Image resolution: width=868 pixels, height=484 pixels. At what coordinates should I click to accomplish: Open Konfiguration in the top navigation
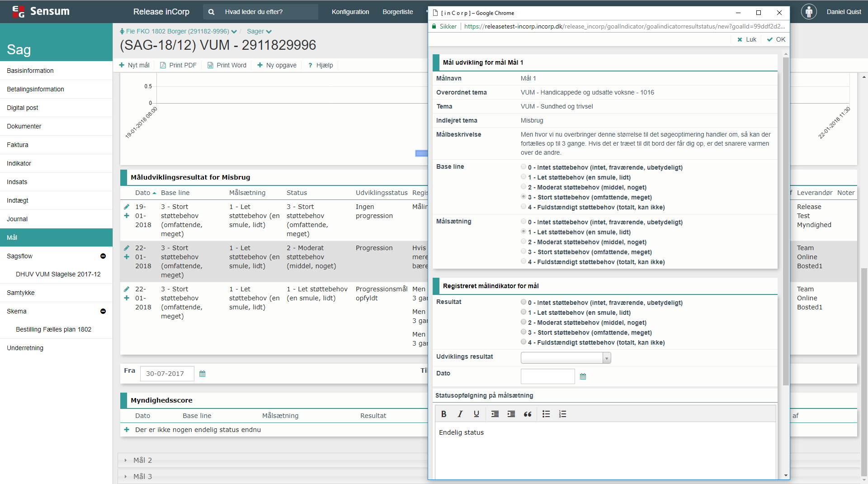click(x=350, y=12)
